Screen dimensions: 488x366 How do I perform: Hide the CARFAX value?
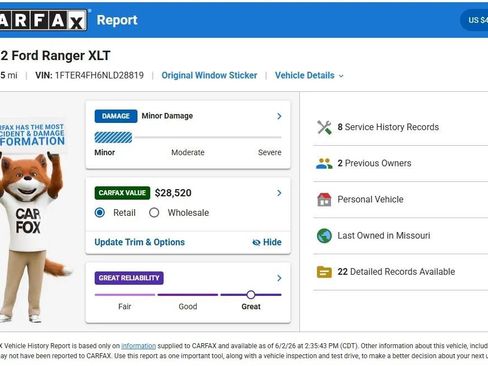point(267,242)
